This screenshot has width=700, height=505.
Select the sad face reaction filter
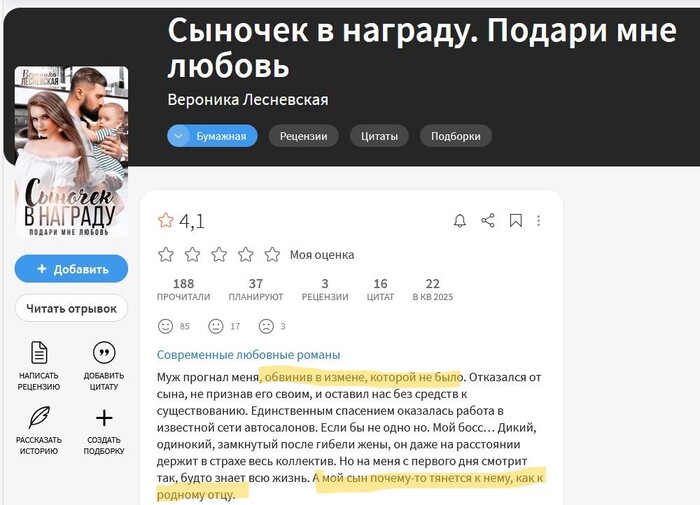tap(266, 326)
